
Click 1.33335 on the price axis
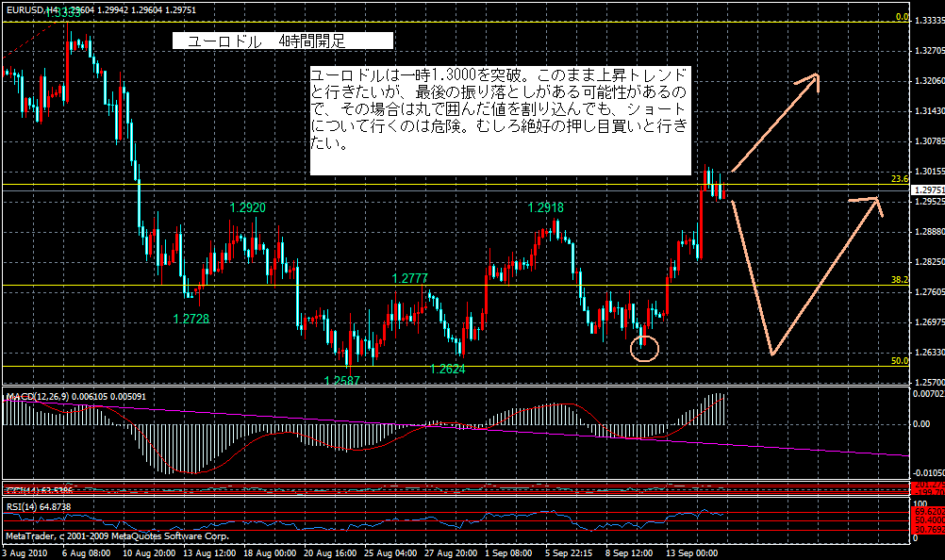929,21
